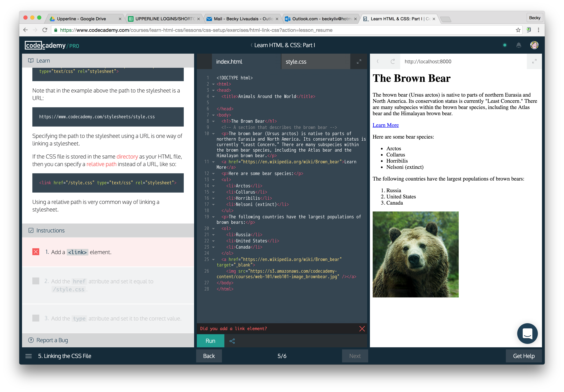
Task: Open the Learn More link in preview
Action: tap(385, 125)
